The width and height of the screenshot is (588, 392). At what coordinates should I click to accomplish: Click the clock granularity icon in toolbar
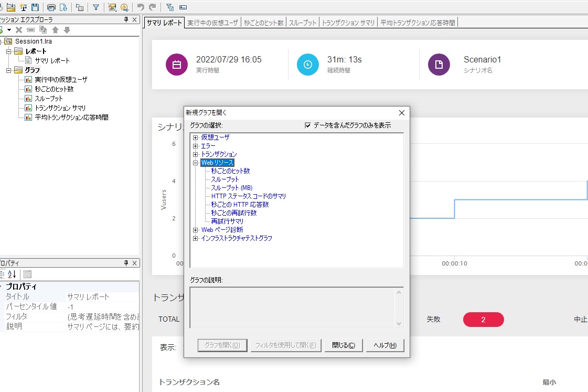[124, 7]
